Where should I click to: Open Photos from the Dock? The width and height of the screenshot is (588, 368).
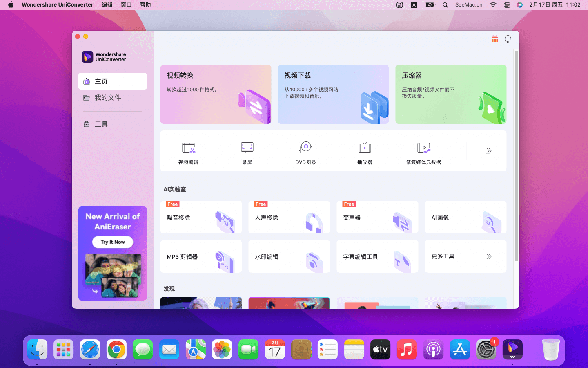pos(222,350)
